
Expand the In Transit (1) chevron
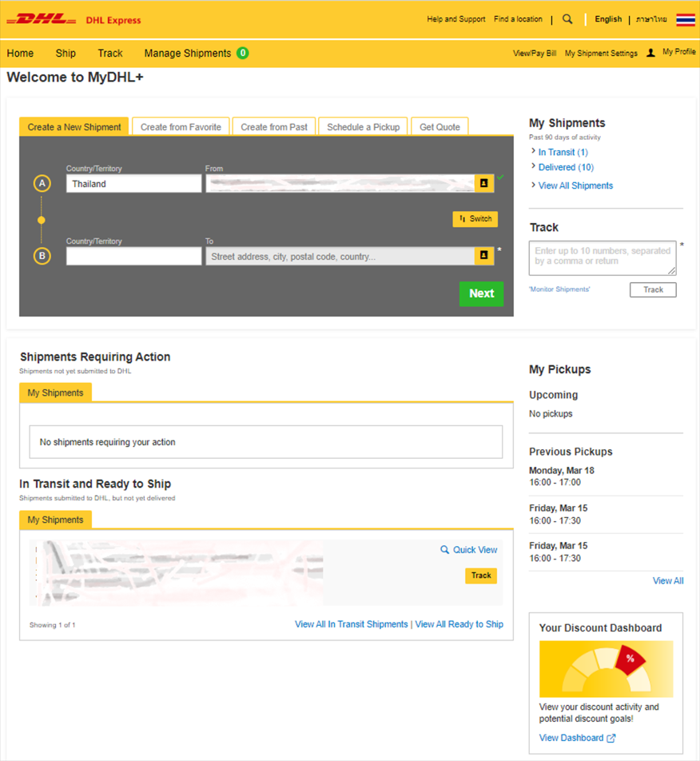[x=533, y=151]
